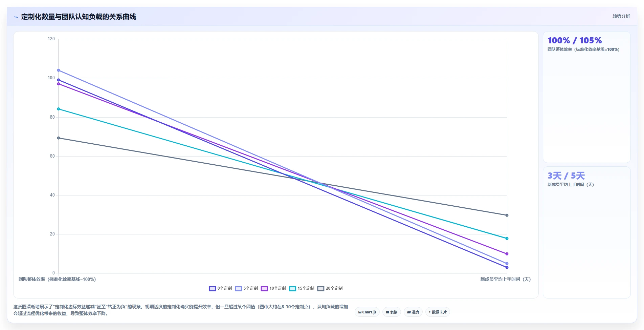Image resolution: width=644 pixels, height=330 pixels.
Task: Click the 0个定制 data point at 新成员平均上手时间
Action: point(507,267)
